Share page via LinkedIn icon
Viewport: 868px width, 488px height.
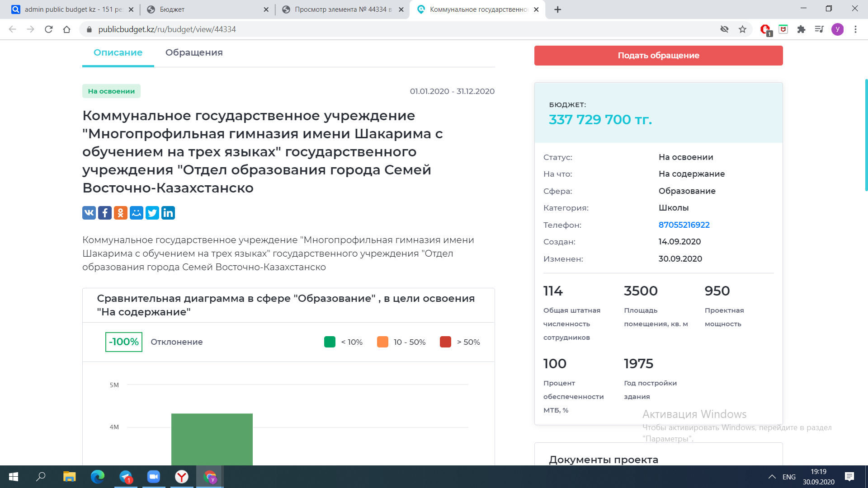[168, 213]
